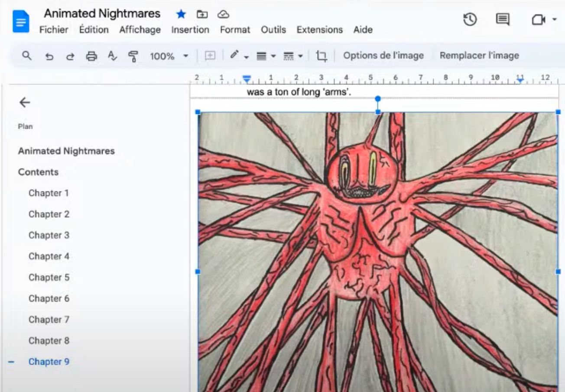Click Options de l'image button
This screenshot has height=392, width=565.
pyautogui.click(x=383, y=55)
